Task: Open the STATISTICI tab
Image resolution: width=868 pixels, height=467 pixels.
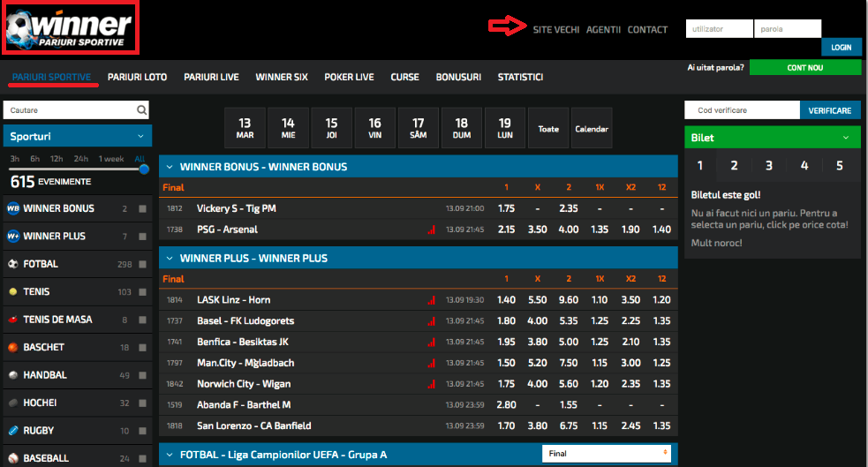Action: tap(520, 77)
